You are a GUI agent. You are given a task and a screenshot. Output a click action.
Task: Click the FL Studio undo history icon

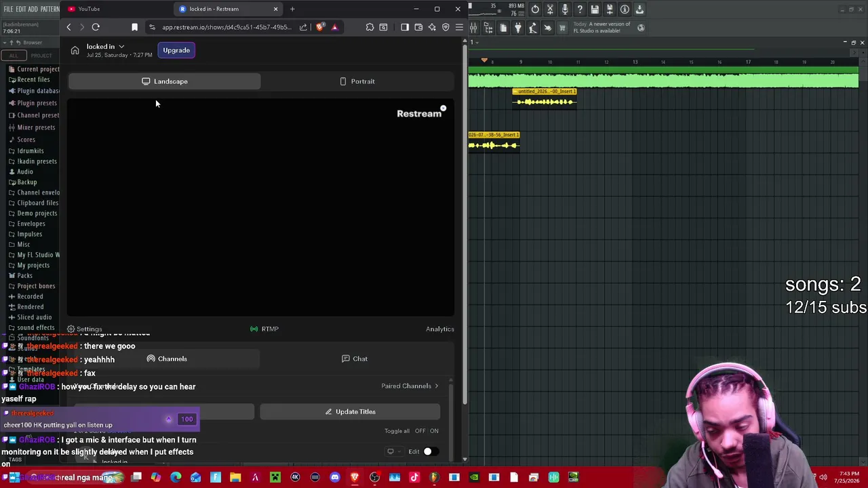pos(535,9)
